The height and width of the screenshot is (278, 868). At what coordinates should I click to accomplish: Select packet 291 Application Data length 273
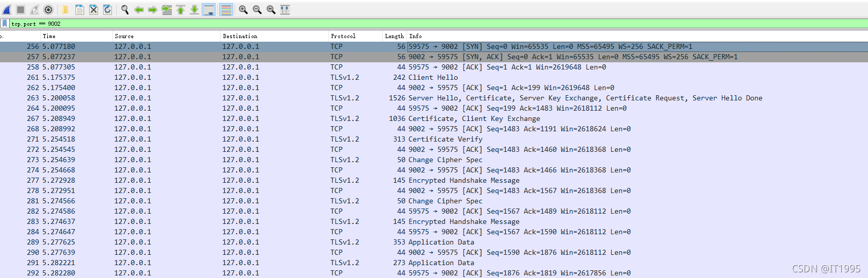(434, 263)
